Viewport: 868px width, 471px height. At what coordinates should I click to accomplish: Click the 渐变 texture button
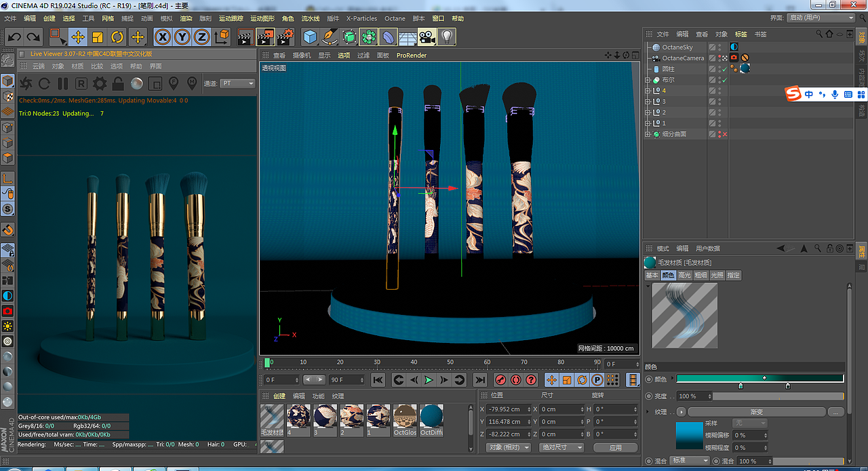pyautogui.click(x=756, y=412)
